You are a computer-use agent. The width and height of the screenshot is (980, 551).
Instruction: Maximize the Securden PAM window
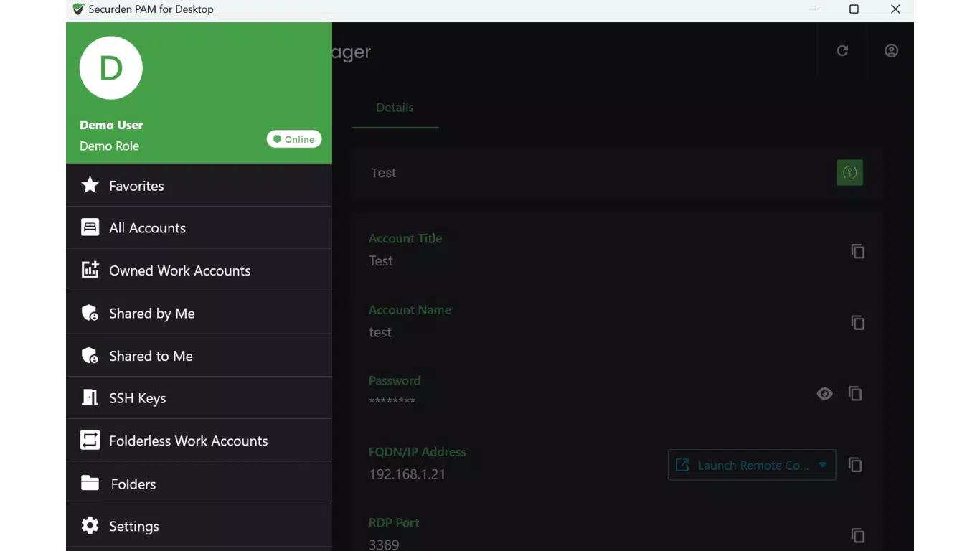[x=854, y=9]
